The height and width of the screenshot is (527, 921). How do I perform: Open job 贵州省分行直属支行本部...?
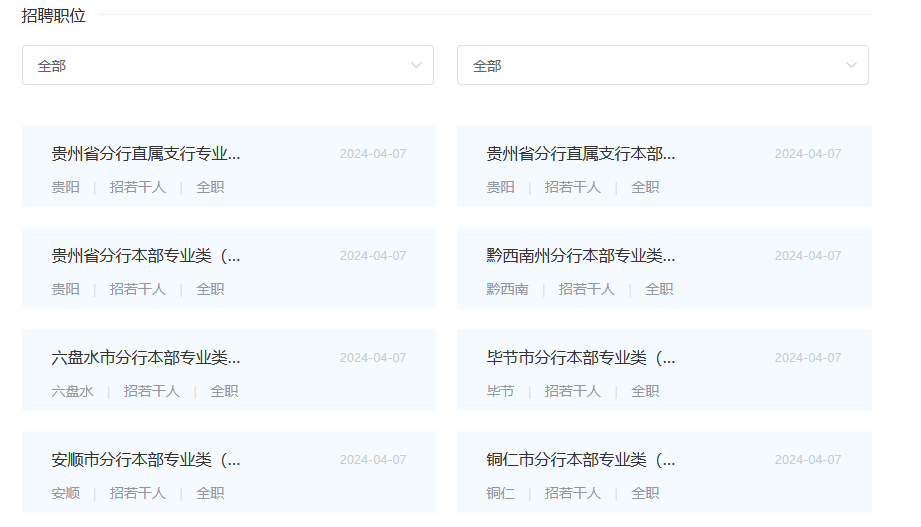[x=580, y=154]
